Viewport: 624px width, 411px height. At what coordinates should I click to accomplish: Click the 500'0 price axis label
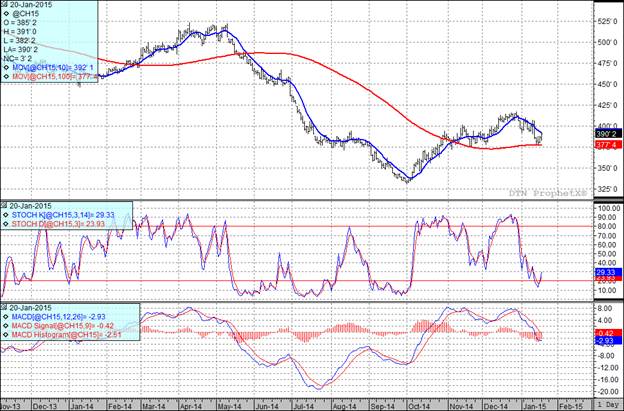tap(606, 42)
